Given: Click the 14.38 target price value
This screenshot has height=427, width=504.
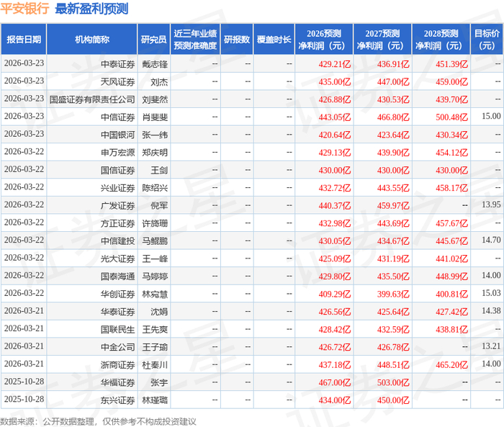Looking at the screenshot, I should click(491, 310).
